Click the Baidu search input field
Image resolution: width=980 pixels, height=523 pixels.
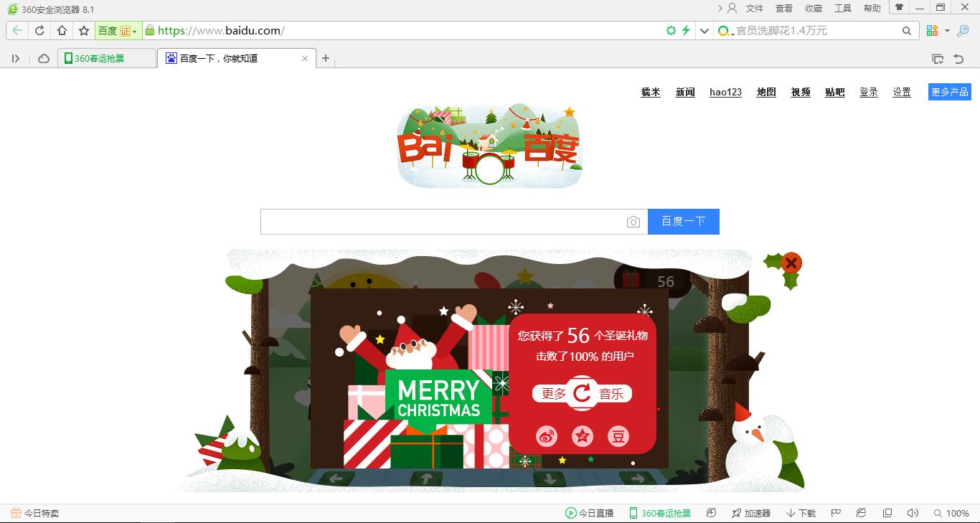[x=441, y=222]
